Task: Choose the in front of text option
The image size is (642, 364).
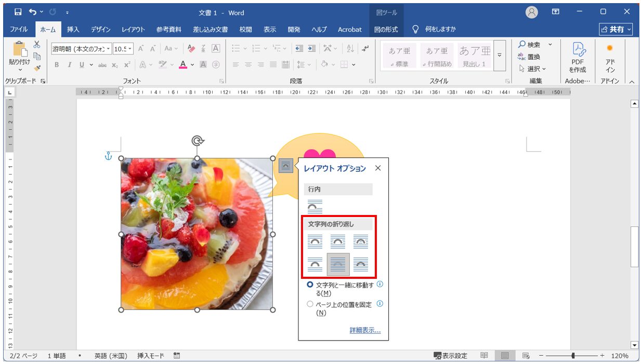Action: (360, 264)
